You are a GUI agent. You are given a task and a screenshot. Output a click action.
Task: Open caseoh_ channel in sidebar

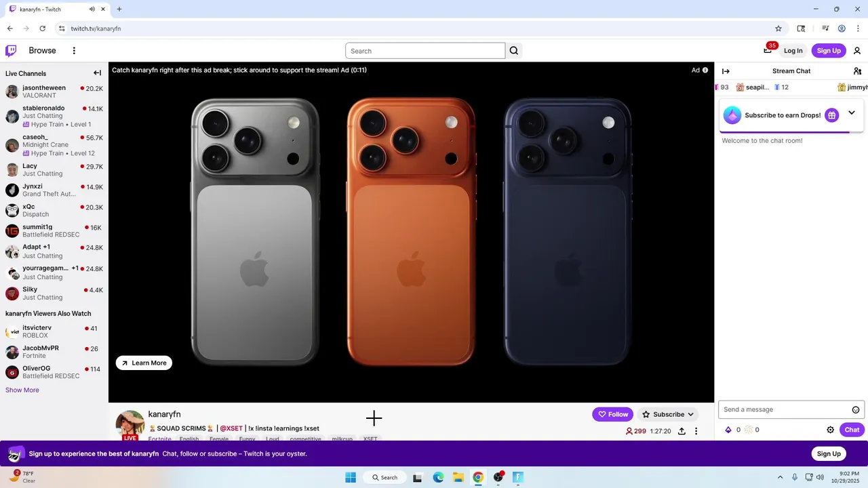click(54, 145)
